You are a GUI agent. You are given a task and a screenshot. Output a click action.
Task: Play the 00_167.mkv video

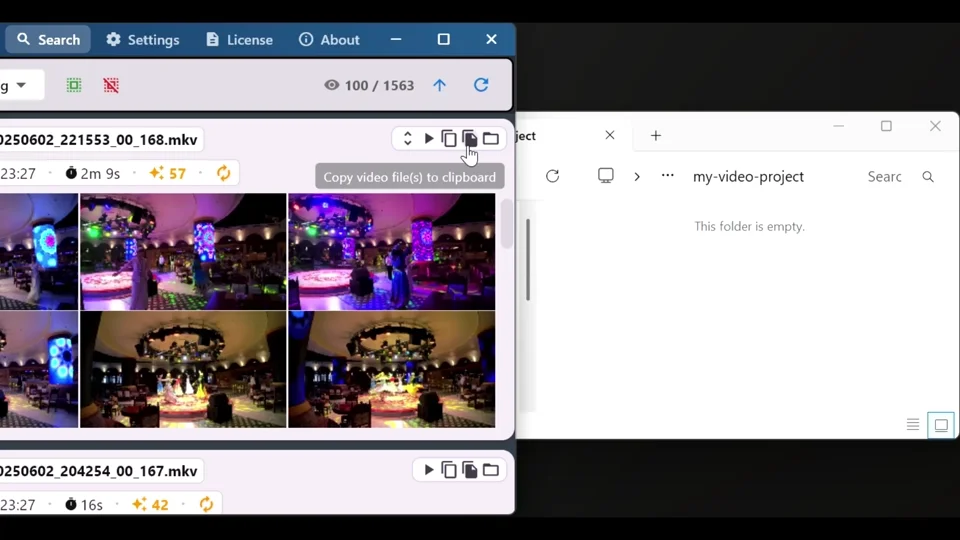coord(429,470)
